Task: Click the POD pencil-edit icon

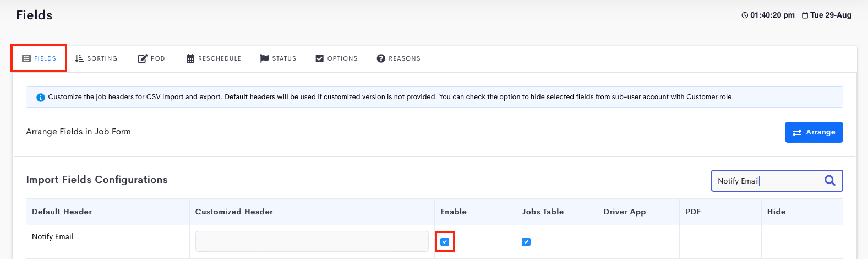Action: click(x=143, y=58)
